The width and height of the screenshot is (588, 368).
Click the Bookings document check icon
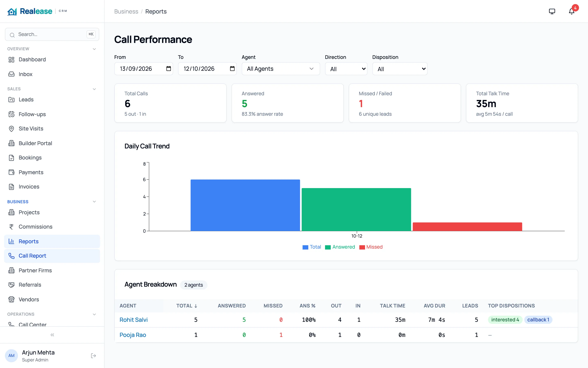coord(11,158)
